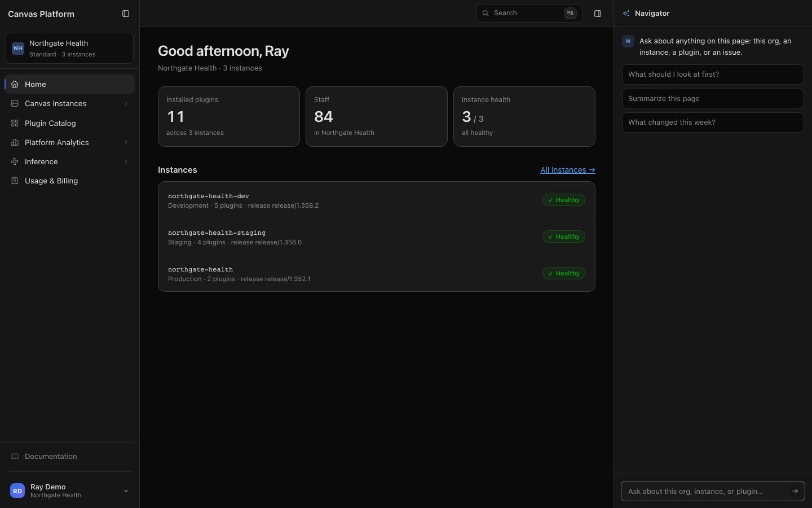Image resolution: width=812 pixels, height=508 pixels.
Task: Open the Documentation link
Action: [x=69, y=456]
